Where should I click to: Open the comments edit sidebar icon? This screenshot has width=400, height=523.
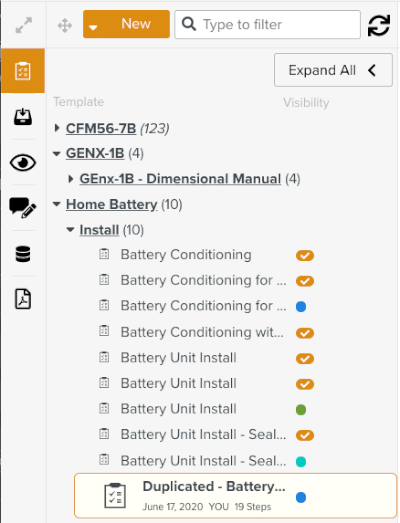[x=23, y=207]
